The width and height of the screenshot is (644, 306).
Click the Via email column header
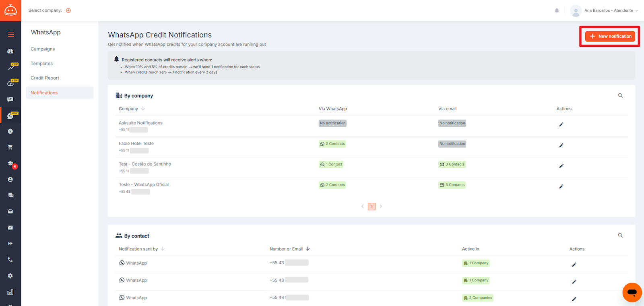(447, 109)
